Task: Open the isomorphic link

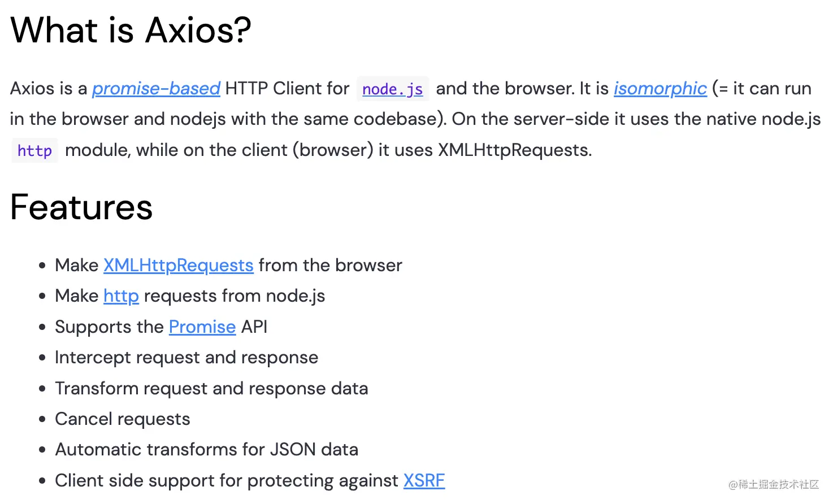Action: point(660,89)
